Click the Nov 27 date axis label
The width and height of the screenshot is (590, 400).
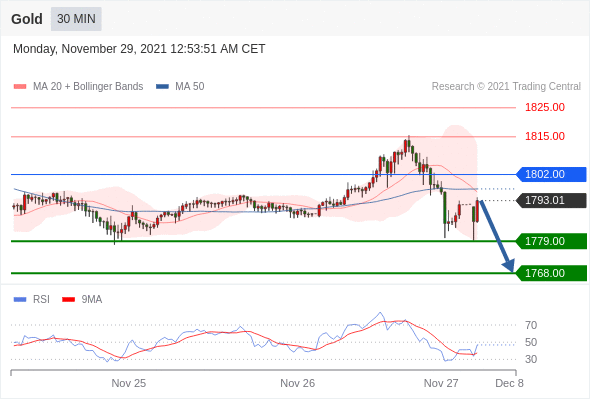(441, 383)
